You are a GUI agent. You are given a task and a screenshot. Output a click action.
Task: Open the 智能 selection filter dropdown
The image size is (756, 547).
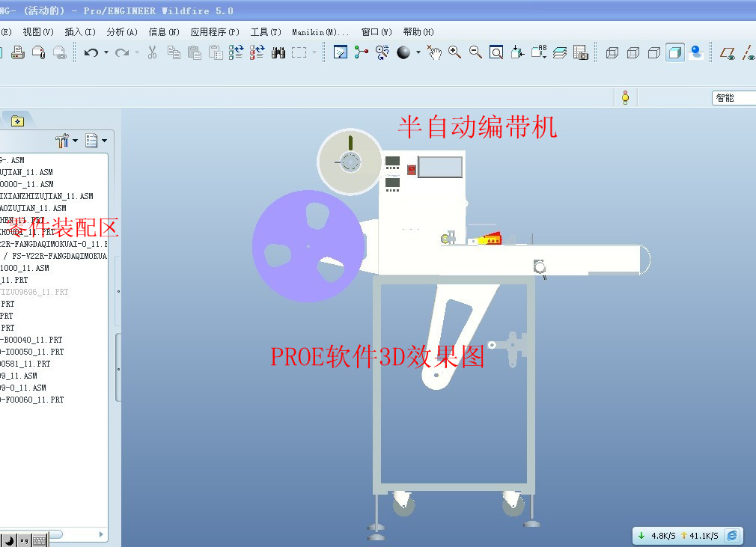(734, 98)
